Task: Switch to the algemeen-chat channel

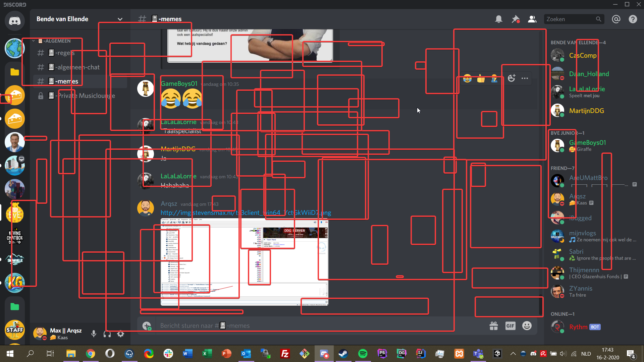Action: [x=77, y=67]
